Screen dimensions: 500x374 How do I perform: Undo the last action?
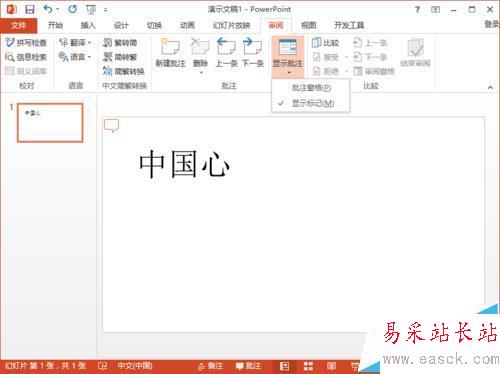point(48,9)
